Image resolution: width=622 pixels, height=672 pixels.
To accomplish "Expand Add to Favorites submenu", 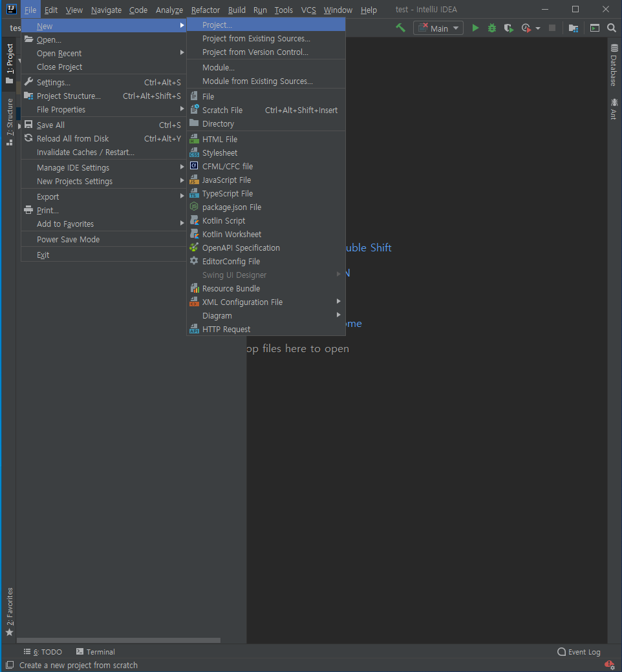I will tap(104, 224).
